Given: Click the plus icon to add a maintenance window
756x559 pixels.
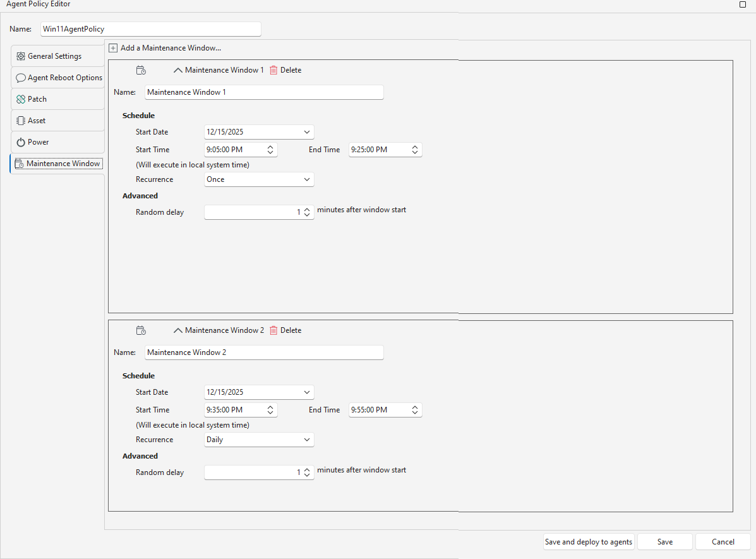Looking at the screenshot, I should [113, 48].
